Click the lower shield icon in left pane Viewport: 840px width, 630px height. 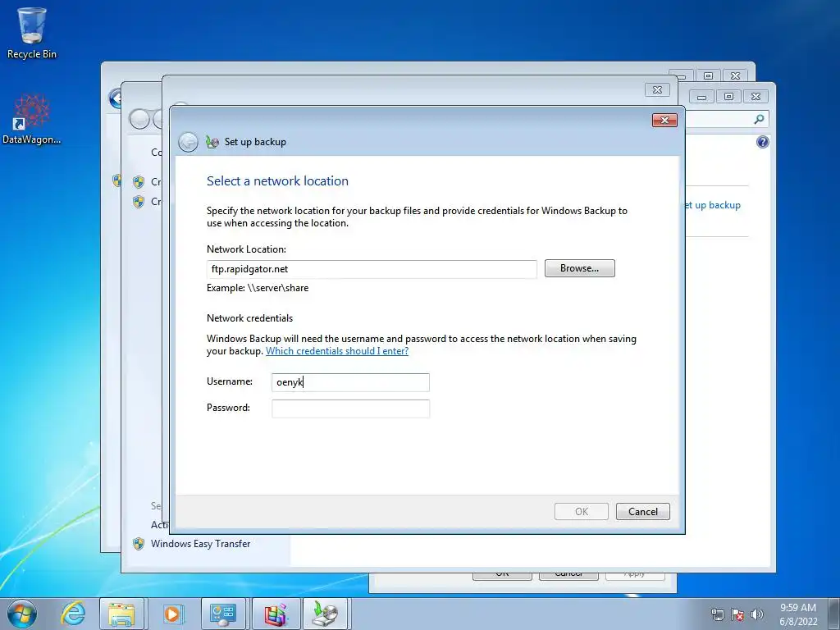click(139, 202)
